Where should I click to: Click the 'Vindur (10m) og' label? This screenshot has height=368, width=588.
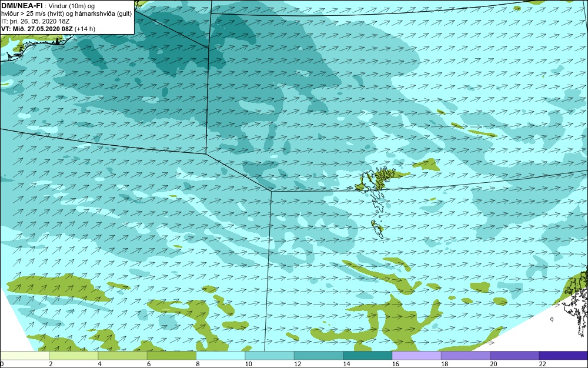pyautogui.click(x=72, y=6)
